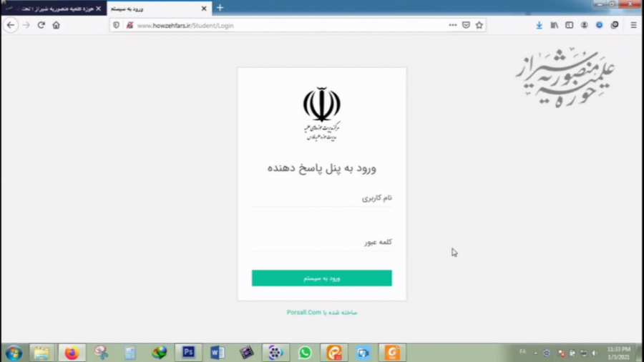644x362 pixels.
Task: Open the film clapperboard app on taskbar
Action: [x=246, y=353]
